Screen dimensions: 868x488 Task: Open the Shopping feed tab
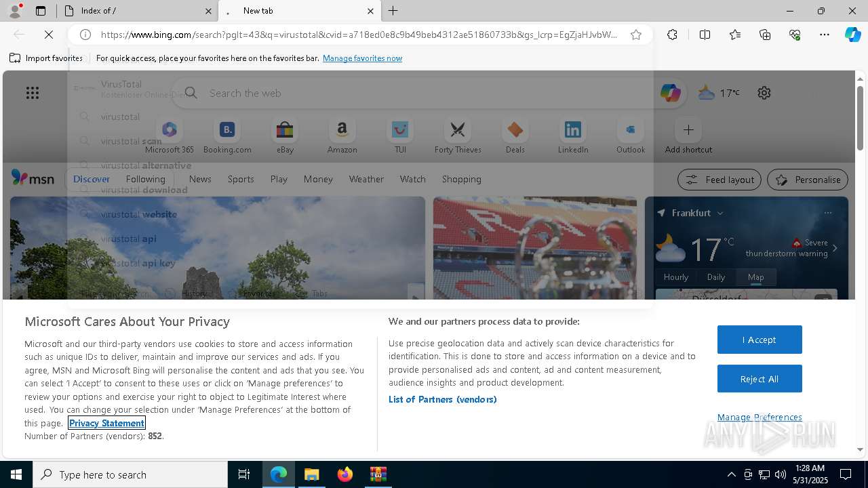pyautogui.click(x=461, y=179)
